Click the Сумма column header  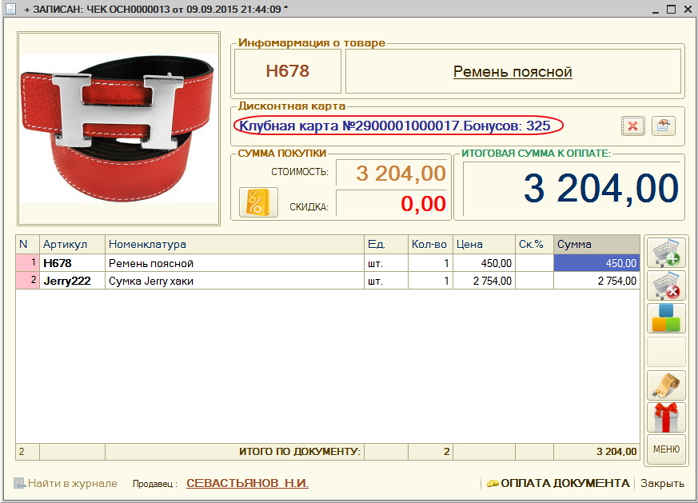(597, 244)
